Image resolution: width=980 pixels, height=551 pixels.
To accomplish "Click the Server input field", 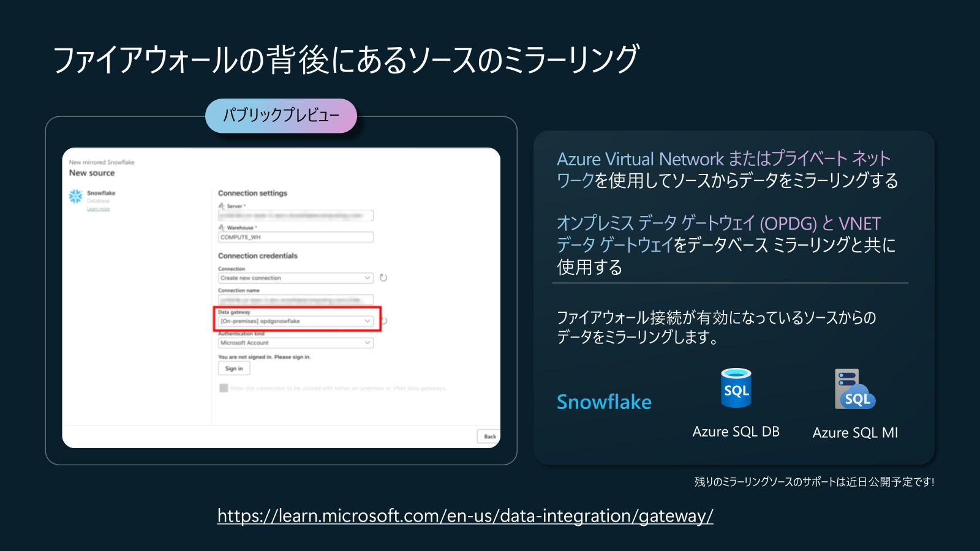I will tap(296, 216).
